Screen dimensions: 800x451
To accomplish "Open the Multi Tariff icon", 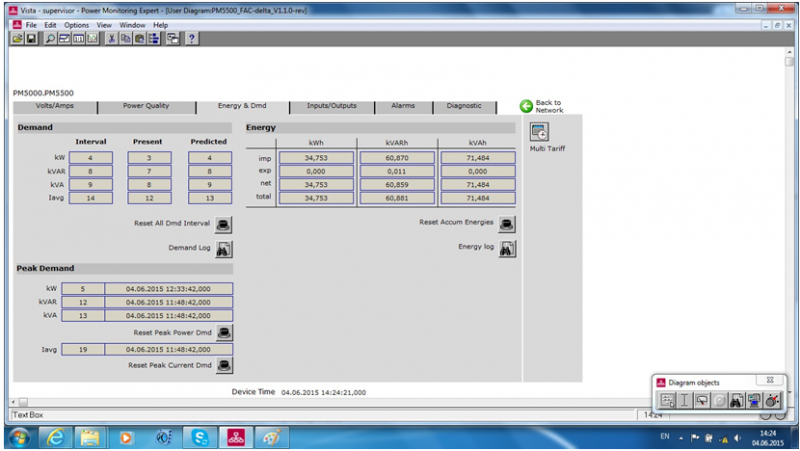I will (539, 132).
